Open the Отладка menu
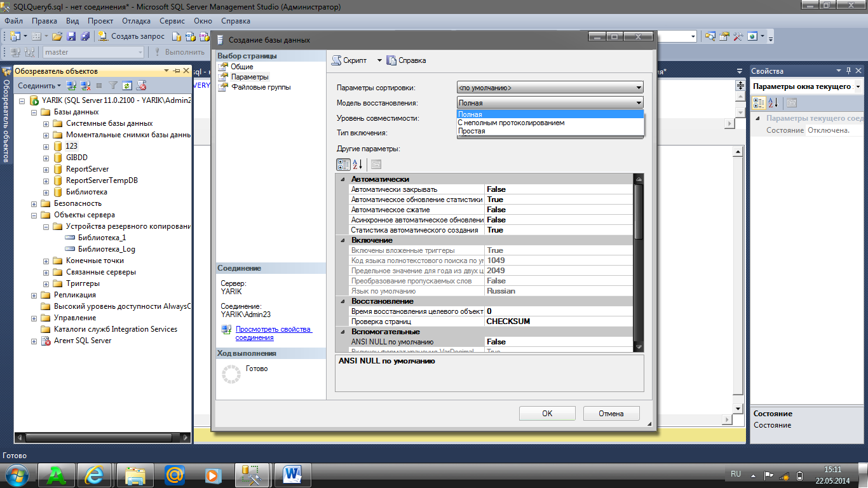Viewport: 868px width, 488px height. coord(136,21)
